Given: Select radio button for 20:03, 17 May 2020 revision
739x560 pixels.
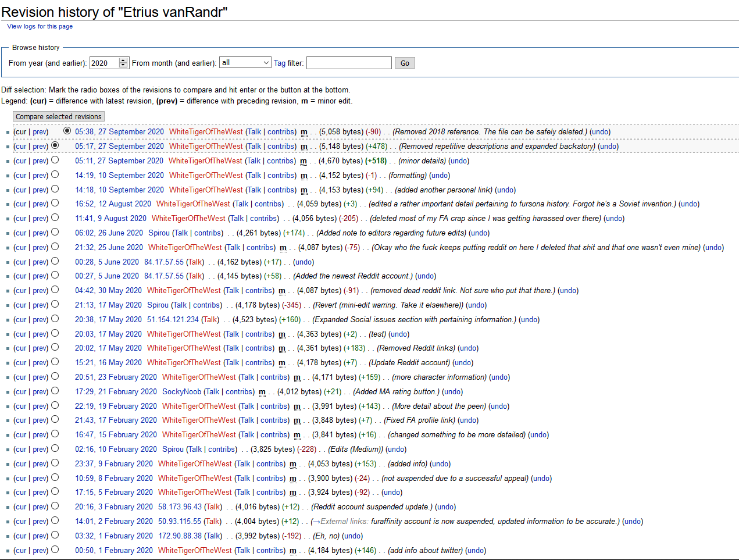Looking at the screenshot, I should point(55,333).
